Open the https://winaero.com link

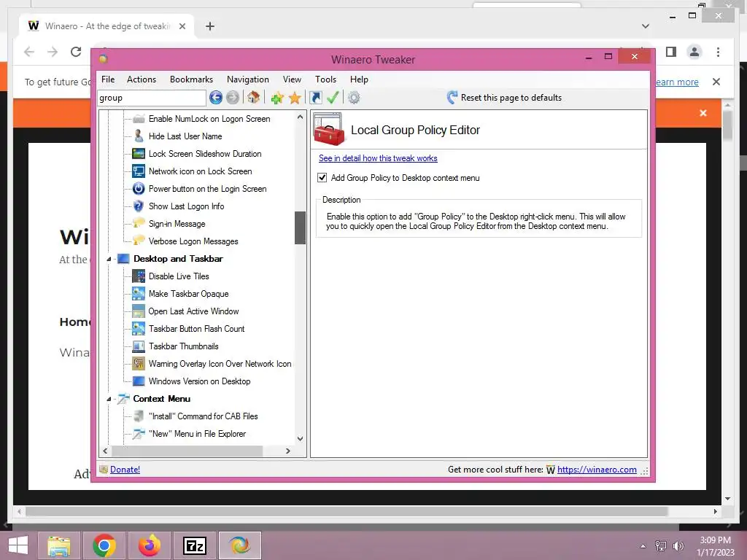pos(597,470)
